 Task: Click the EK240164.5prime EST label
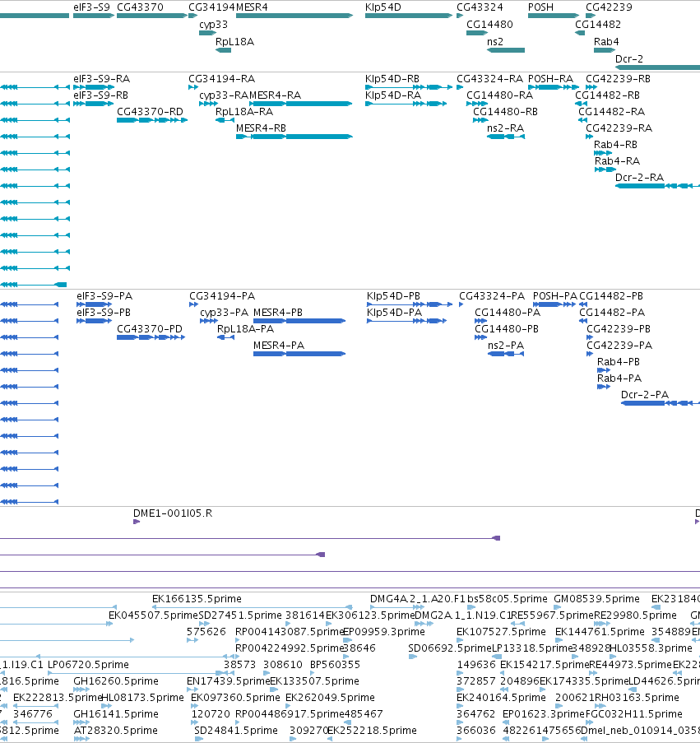point(501,698)
